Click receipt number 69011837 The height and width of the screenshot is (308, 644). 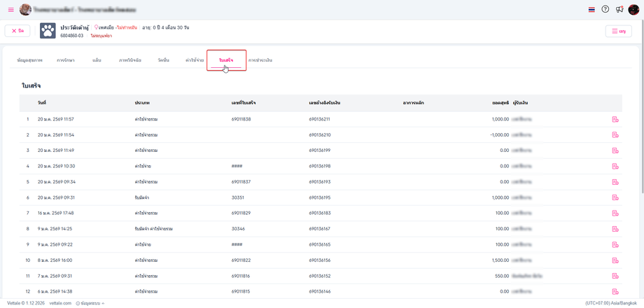point(241,182)
